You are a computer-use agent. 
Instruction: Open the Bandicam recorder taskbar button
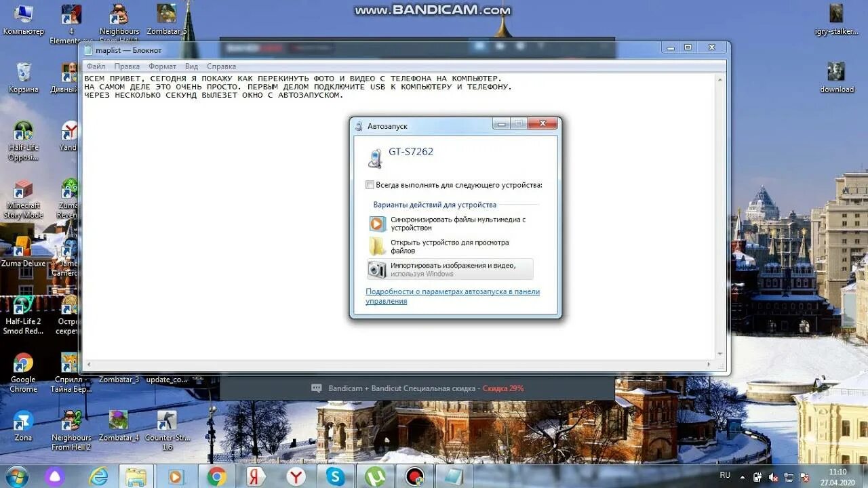(x=415, y=476)
